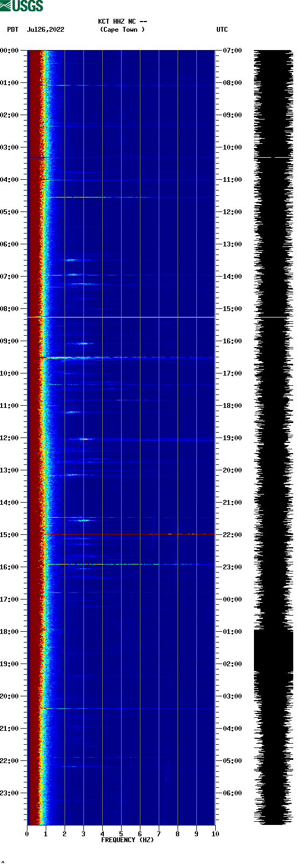Click the 'PDT' timezone label

click(x=13, y=30)
